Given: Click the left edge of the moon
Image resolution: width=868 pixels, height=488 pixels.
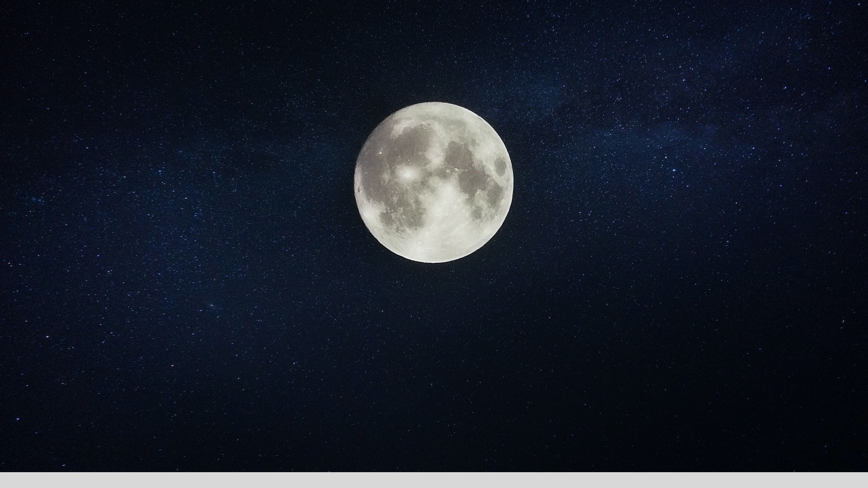Looking at the screenshot, I should 356,182.
